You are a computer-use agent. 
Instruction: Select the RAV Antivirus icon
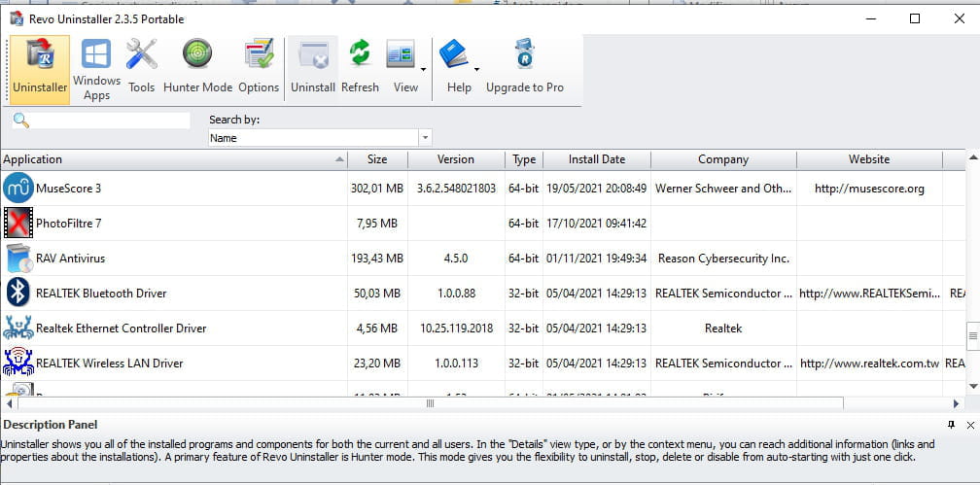coord(18,259)
